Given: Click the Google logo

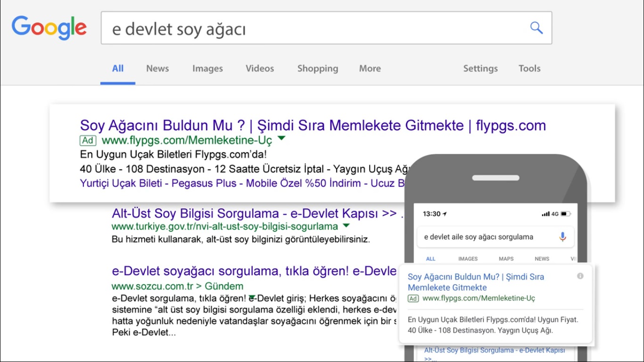Looking at the screenshot, I should (x=49, y=28).
